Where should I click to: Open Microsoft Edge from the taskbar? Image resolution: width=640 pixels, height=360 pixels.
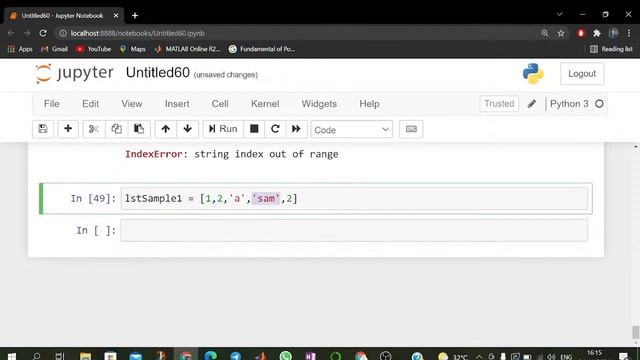(x=211, y=356)
